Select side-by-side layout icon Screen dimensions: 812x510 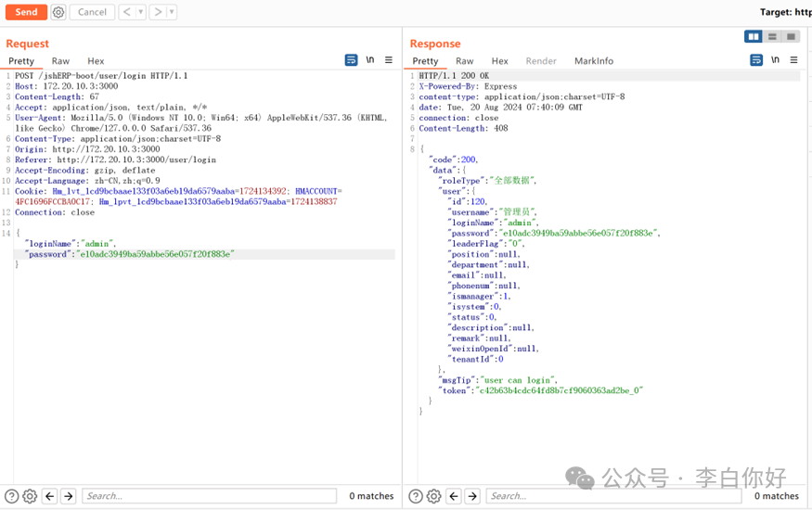click(754, 36)
